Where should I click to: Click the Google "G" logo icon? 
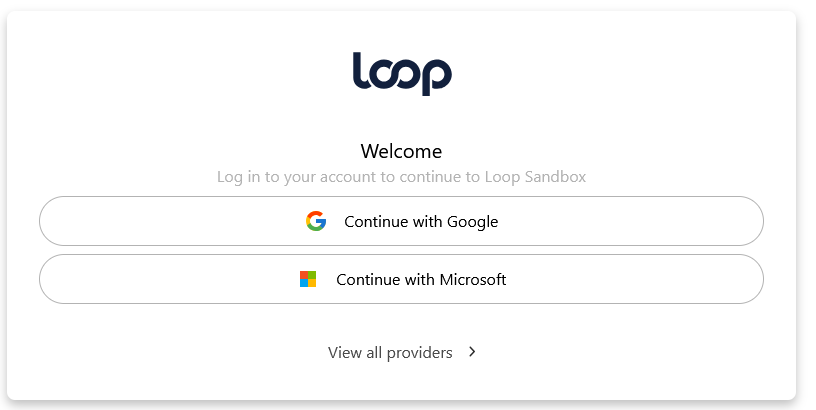click(316, 221)
